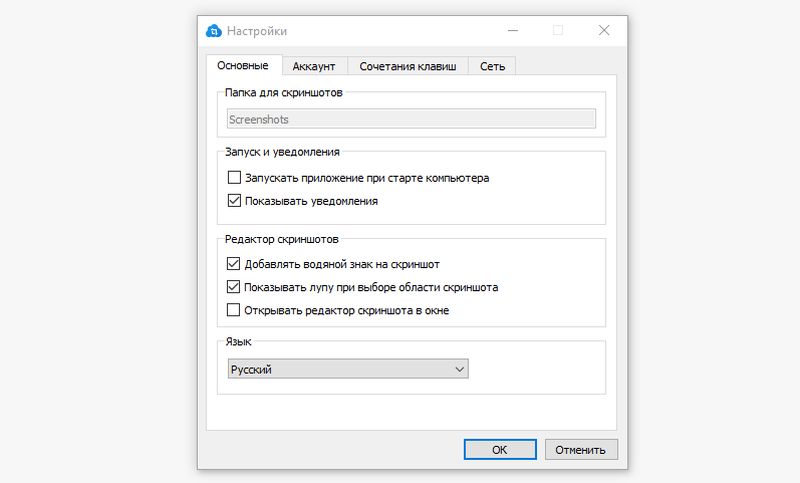Viewport: 800px width, 483px height.
Task: Minimize the Настройки window
Action: coord(511,30)
